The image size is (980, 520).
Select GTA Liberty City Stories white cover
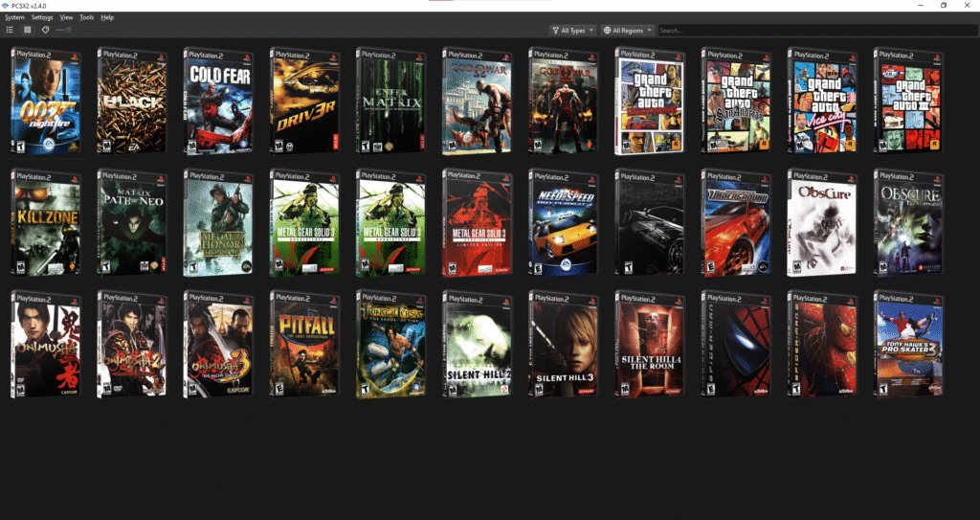tap(650, 101)
